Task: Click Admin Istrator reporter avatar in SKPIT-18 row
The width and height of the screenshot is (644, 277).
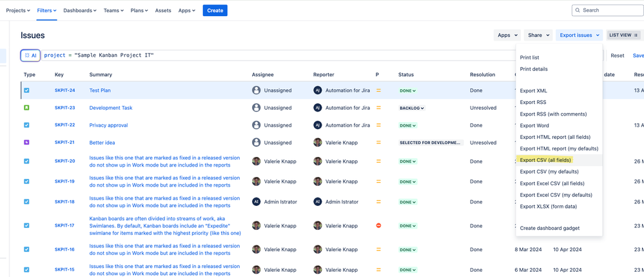Action: coord(317,201)
